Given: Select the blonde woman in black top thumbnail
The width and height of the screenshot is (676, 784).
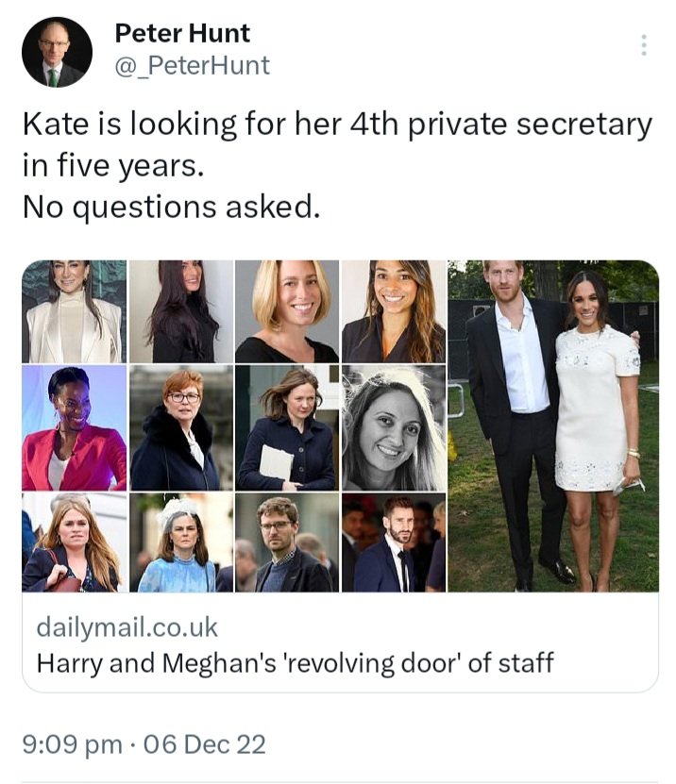Looking at the screenshot, I should [286, 312].
